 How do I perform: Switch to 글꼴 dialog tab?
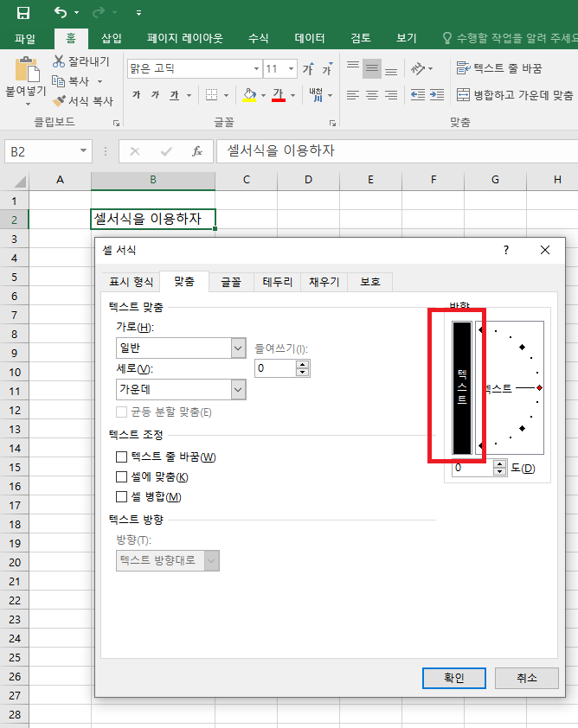point(231,282)
